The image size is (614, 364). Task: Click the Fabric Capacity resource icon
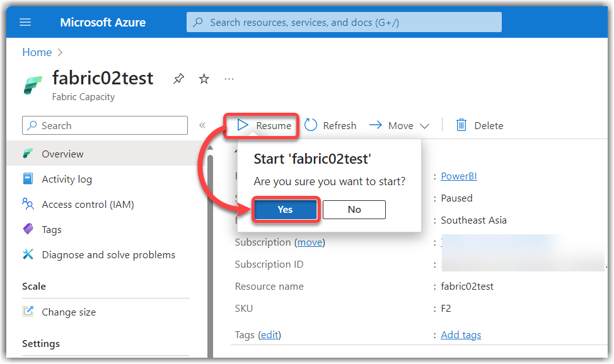tap(33, 85)
